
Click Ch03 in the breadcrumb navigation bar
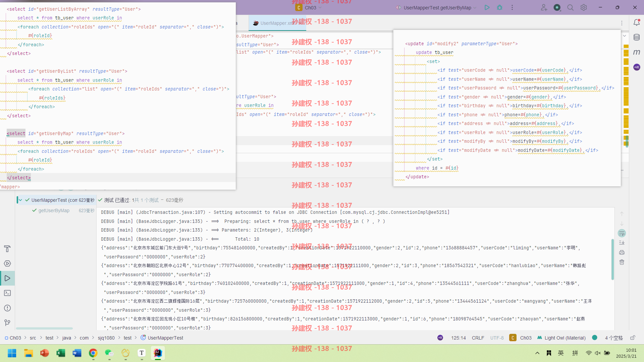13,338
